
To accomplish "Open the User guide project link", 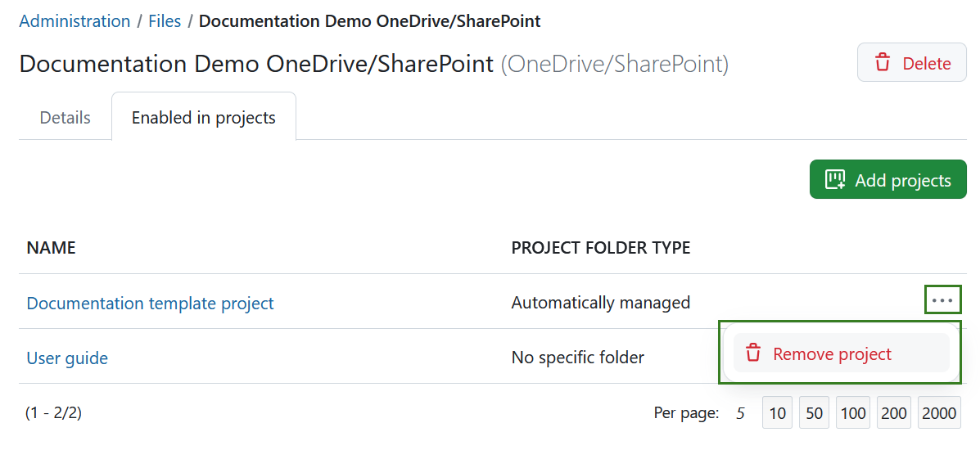I will coord(67,358).
